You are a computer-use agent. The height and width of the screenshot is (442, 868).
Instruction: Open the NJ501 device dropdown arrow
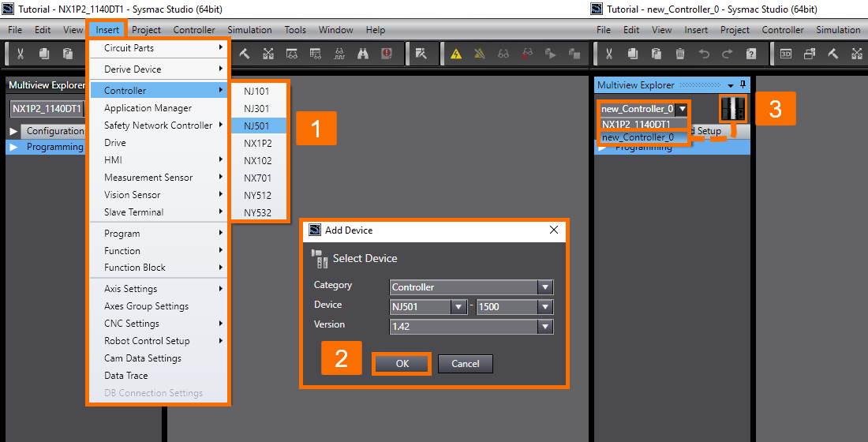tap(458, 307)
